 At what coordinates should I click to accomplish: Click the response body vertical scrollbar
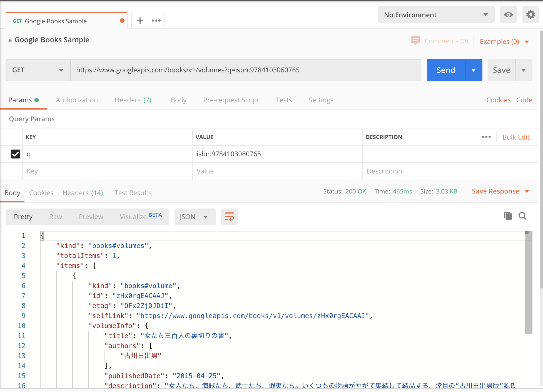tap(528, 284)
